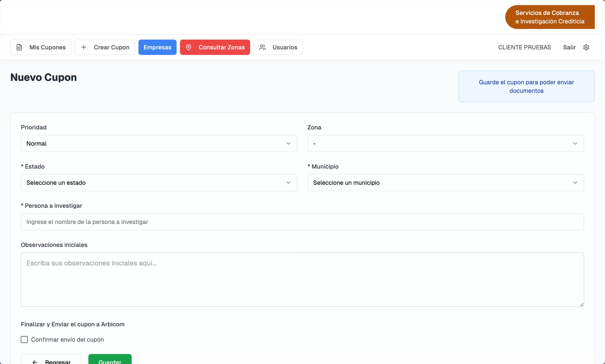605x364 pixels.
Task: Click the map pin icon on Consultar Zonas
Action: point(188,47)
